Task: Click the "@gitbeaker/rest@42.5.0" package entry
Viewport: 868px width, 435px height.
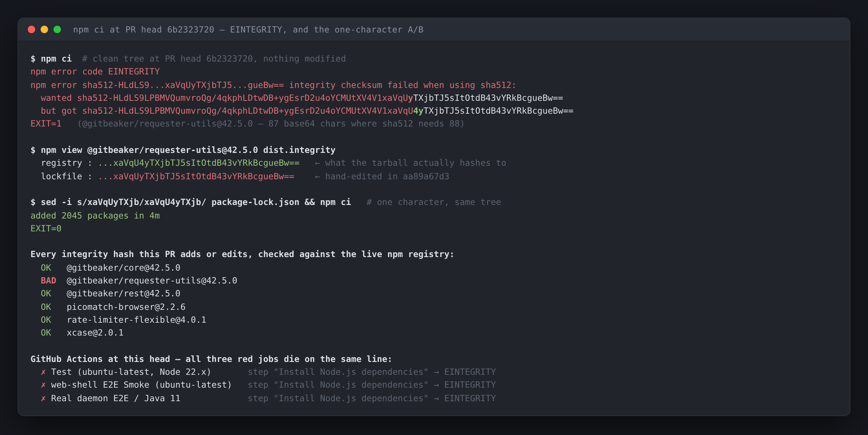Action: (x=124, y=294)
